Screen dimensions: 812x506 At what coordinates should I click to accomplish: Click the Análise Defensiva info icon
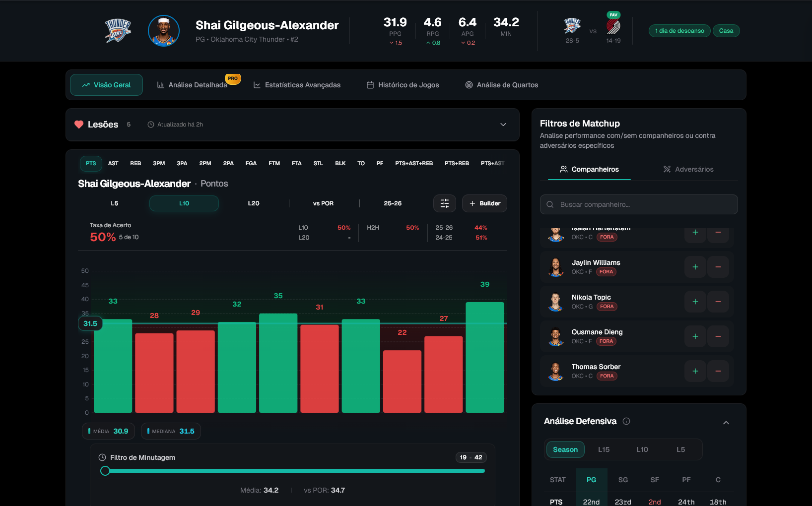point(626,421)
